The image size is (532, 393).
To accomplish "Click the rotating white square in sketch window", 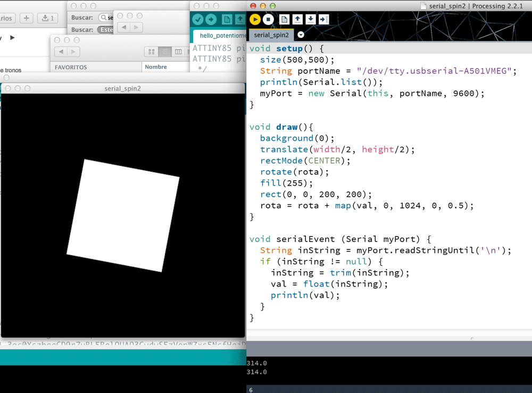I will point(123,215).
